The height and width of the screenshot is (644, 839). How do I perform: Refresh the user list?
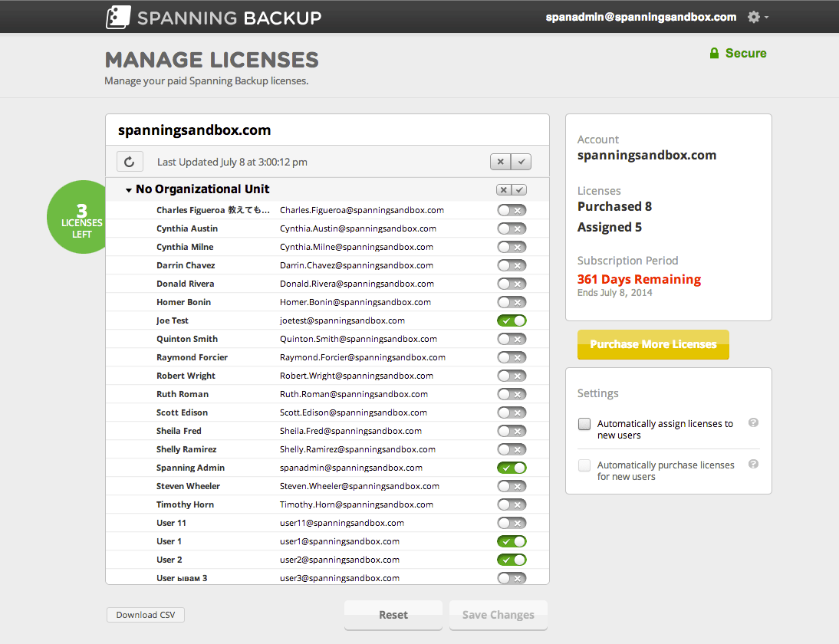[x=130, y=162]
